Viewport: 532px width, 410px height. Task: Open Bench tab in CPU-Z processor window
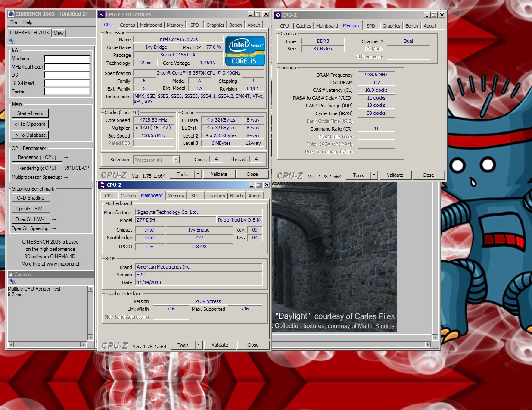[x=235, y=25]
